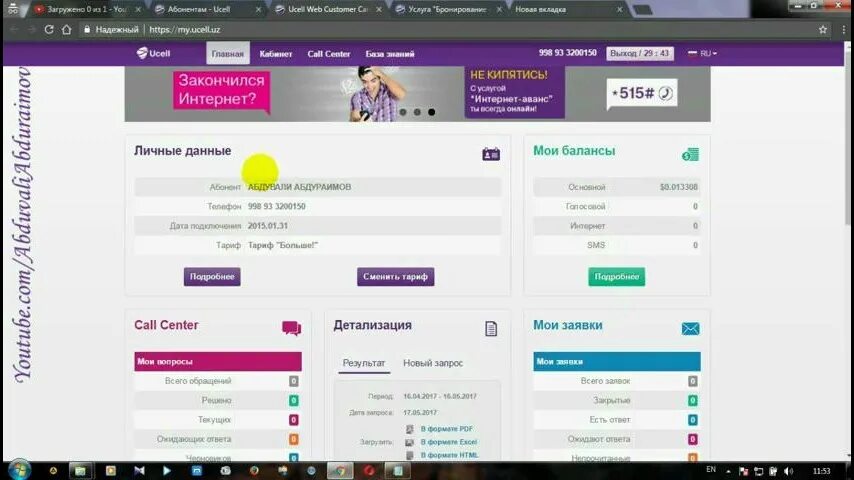
Task: Open the Windows Start menu
Action: click(20, 470)
